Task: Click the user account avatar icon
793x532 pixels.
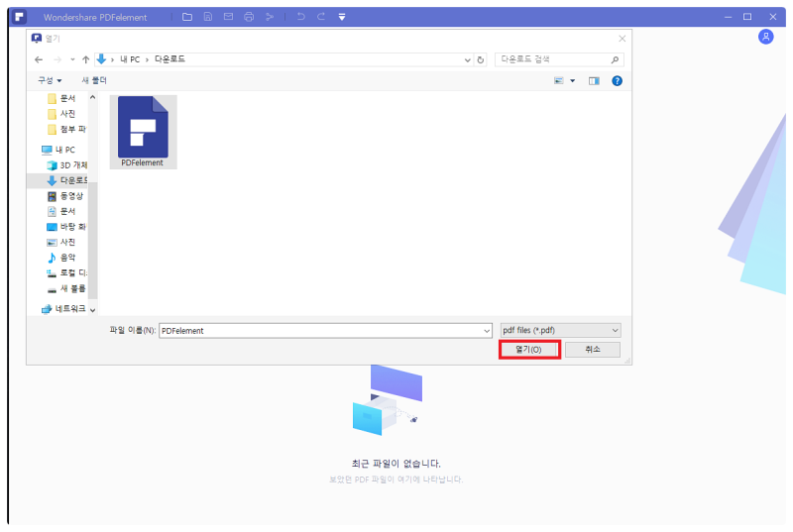Action: [765, 37]
